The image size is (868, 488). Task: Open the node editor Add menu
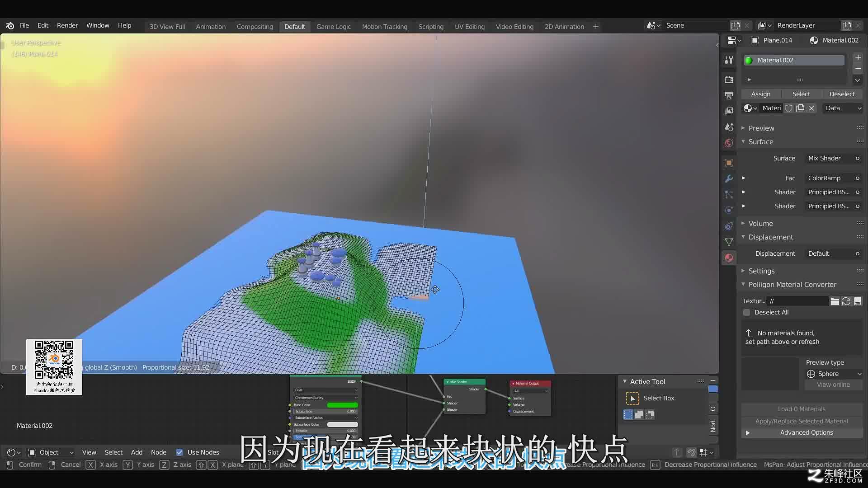pyautogui.click(x=137, y=452)
